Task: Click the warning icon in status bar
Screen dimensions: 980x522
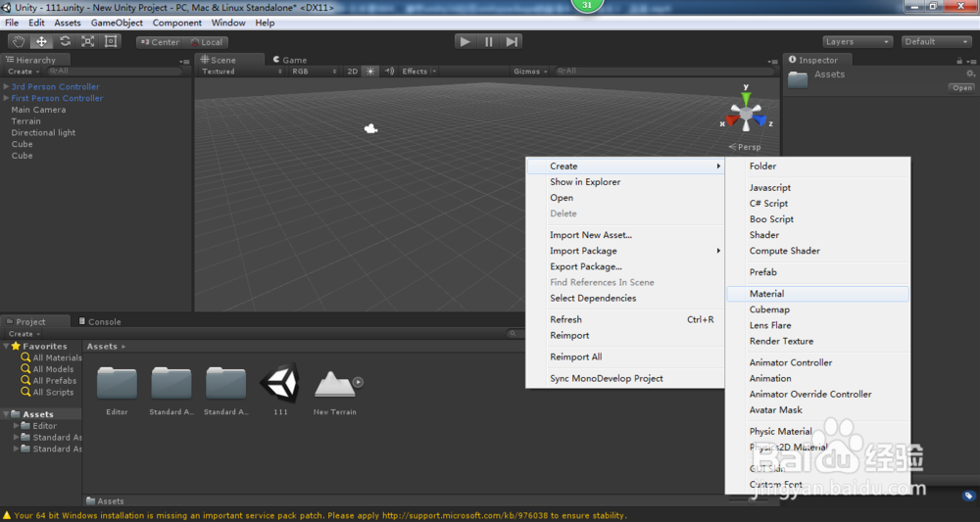Action: pos(7,515)
